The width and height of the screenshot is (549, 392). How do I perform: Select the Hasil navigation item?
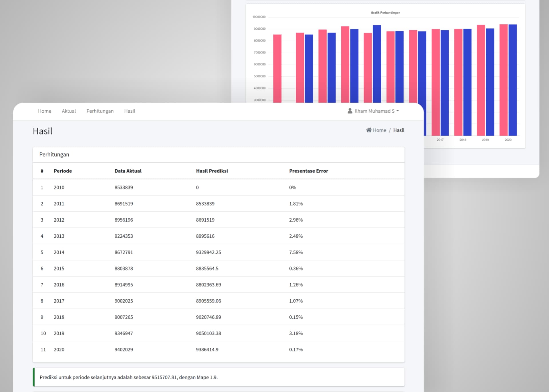click(x=130, y=111)
